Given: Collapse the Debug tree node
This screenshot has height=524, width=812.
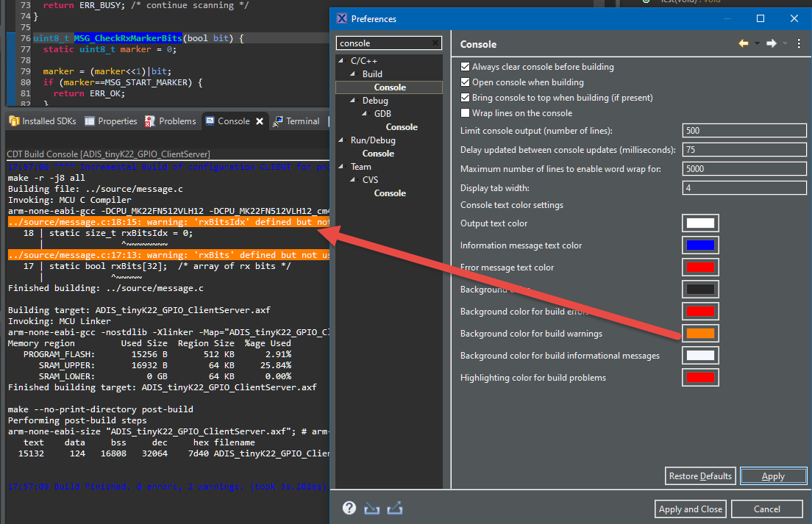Looking at the screenshot, I should tap(353, 101).
